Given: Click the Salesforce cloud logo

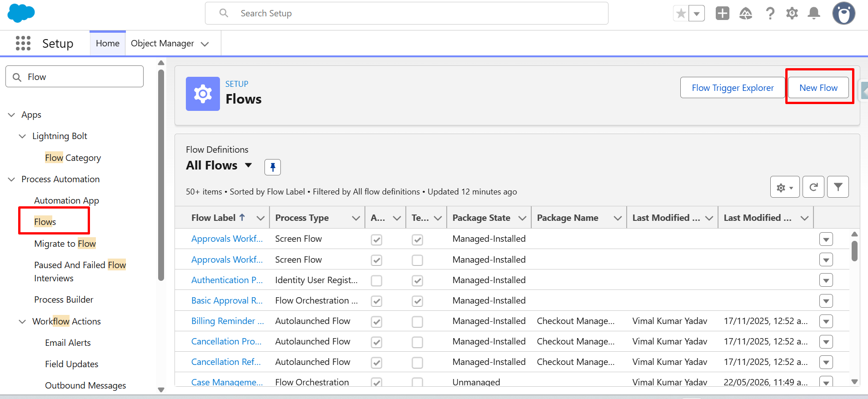Looking at the screenshot, I should point(21,13).
